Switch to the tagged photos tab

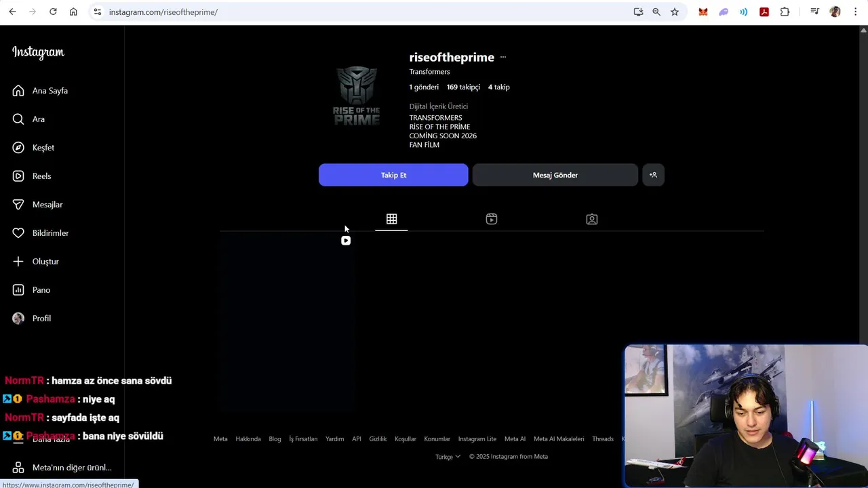[x=592, y=219]
